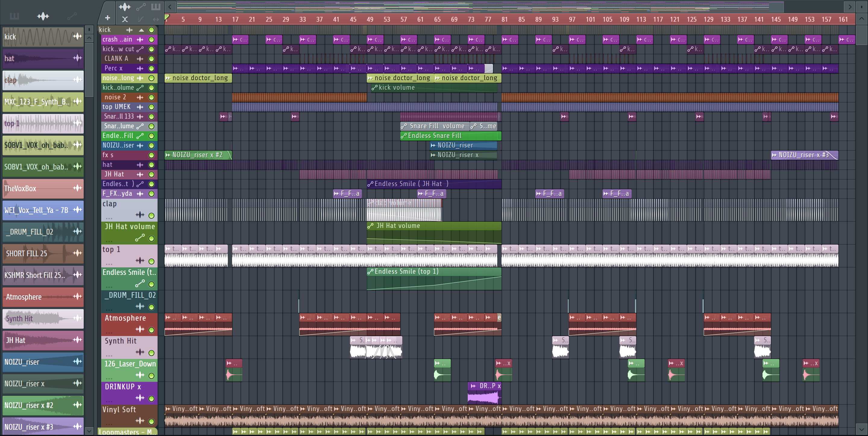
Task: Mute the _DRUM_FILL_02 track
Action: (152, 307)
